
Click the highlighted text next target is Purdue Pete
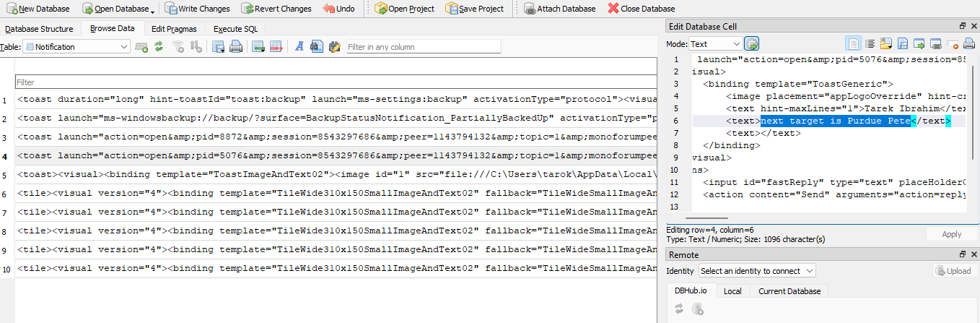point(835,121)
